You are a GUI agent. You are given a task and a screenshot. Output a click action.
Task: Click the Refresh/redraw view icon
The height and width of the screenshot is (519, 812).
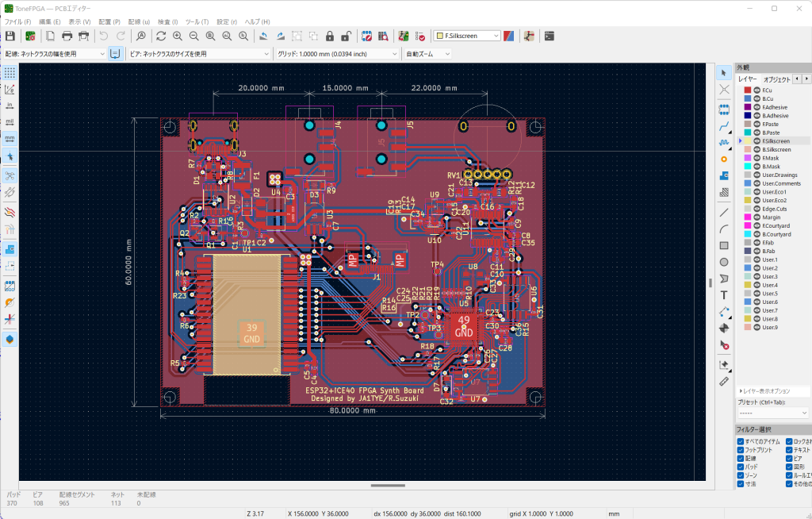(161, 36)
